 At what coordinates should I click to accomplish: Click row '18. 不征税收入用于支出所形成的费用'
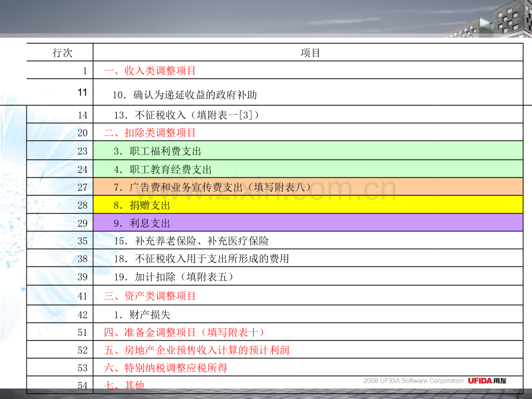coord(308,258)
